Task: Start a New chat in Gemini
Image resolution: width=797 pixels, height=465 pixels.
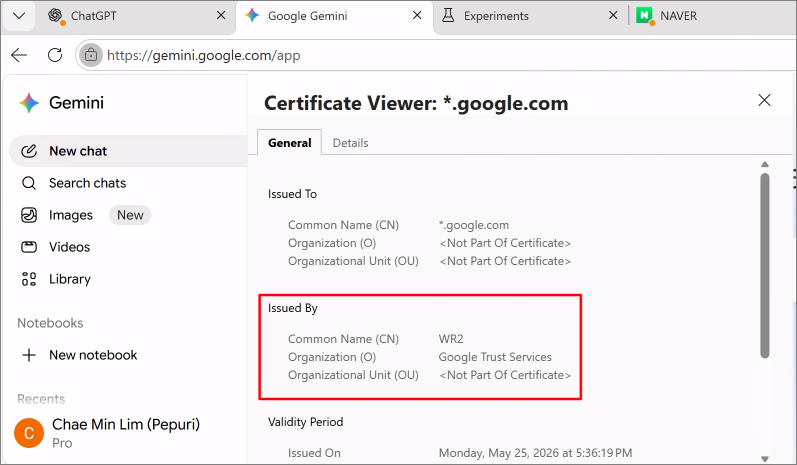Action: 128,151
